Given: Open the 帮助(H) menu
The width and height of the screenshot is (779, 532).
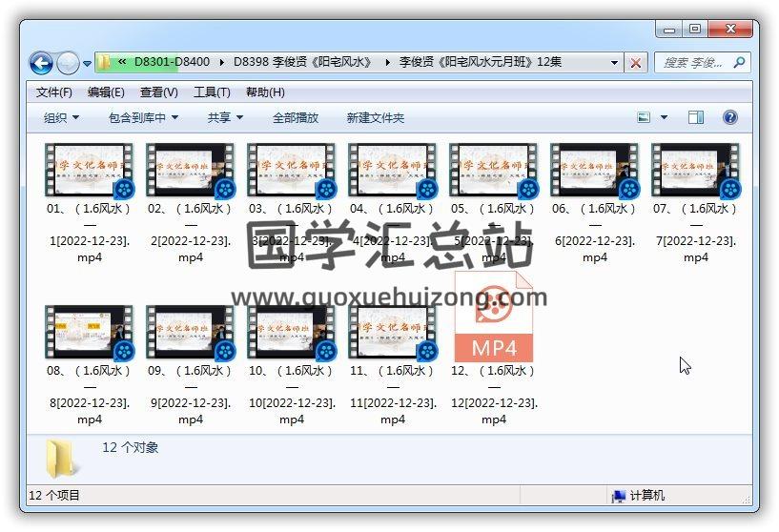Looking at the screenshot, I should [265, 92].
